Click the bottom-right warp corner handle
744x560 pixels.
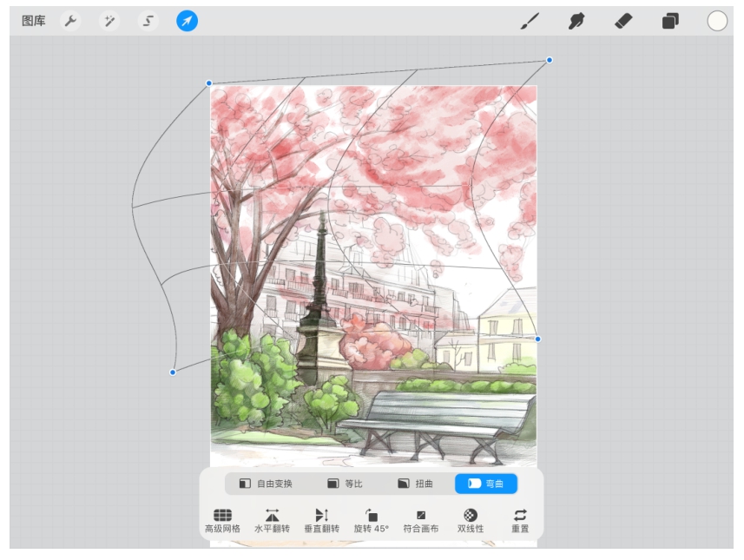click(x=537, y=339)
